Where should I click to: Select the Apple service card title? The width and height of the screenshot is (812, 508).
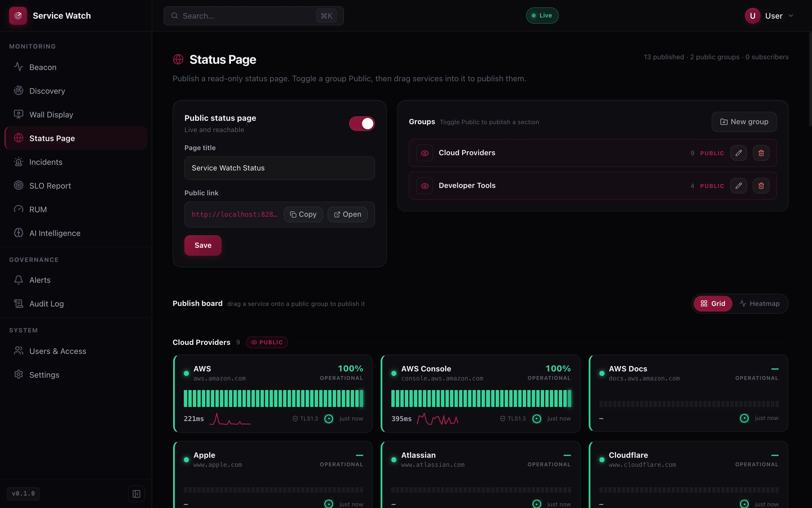(x=204, y=455)
